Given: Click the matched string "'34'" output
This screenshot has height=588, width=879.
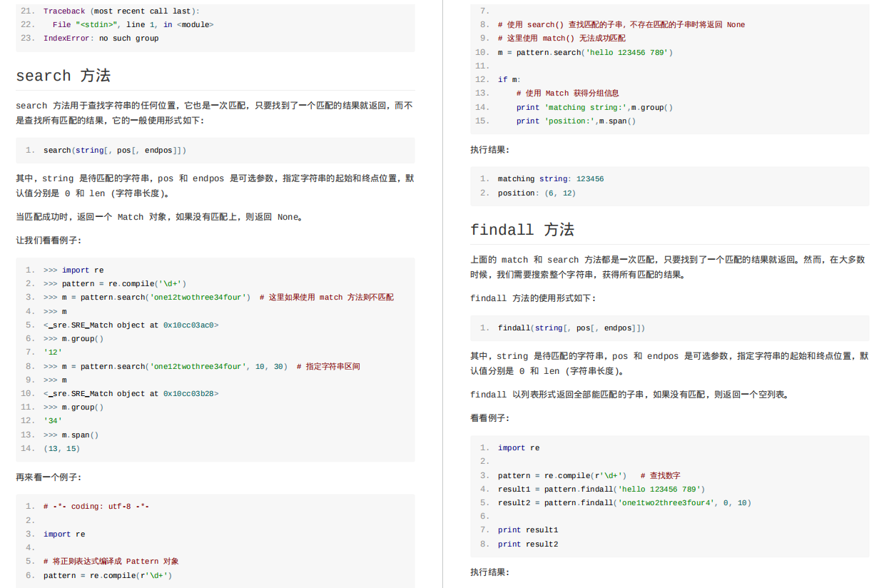Looking at the screenshot, I should coord(53,420).
